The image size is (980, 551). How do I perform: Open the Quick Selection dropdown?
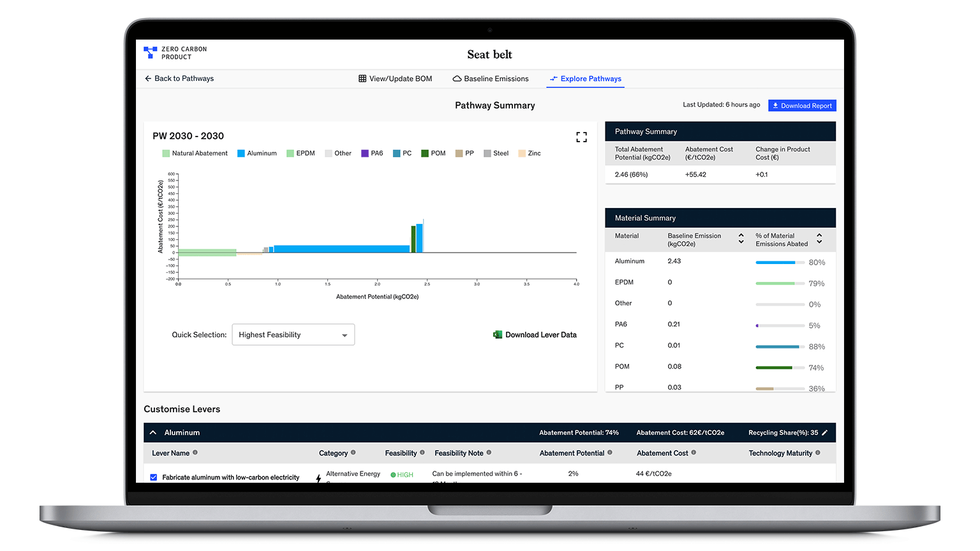coord(293,334)
